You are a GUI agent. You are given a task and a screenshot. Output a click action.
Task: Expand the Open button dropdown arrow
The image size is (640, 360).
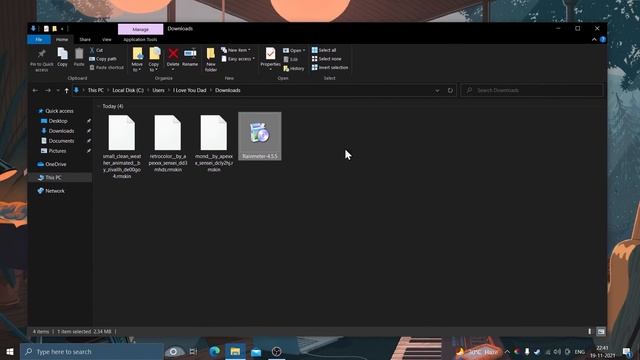[304, 50]
